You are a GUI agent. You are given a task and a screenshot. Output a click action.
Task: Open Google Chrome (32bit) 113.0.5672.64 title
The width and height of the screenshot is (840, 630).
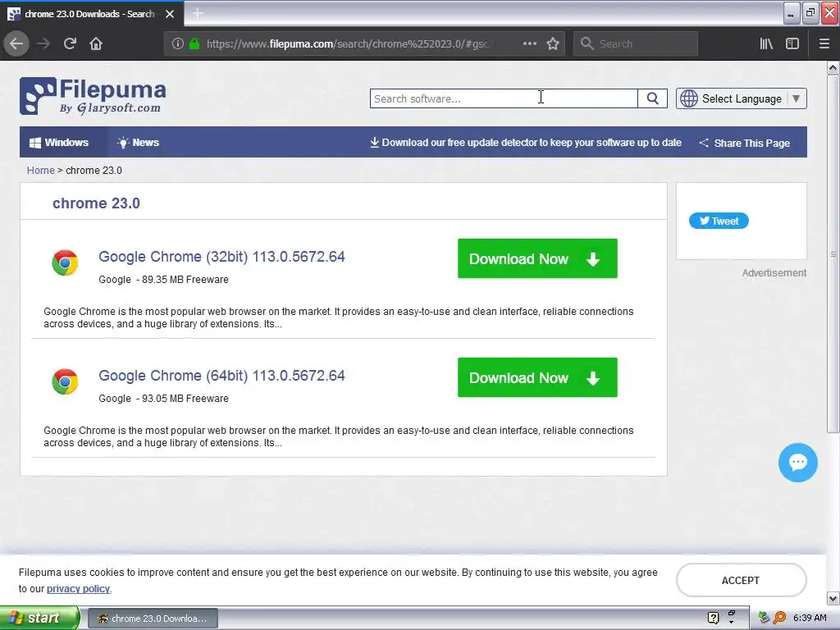221,257
